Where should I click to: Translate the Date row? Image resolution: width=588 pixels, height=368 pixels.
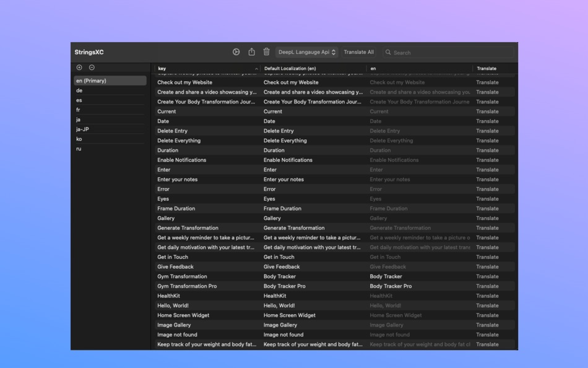[487, 121]
